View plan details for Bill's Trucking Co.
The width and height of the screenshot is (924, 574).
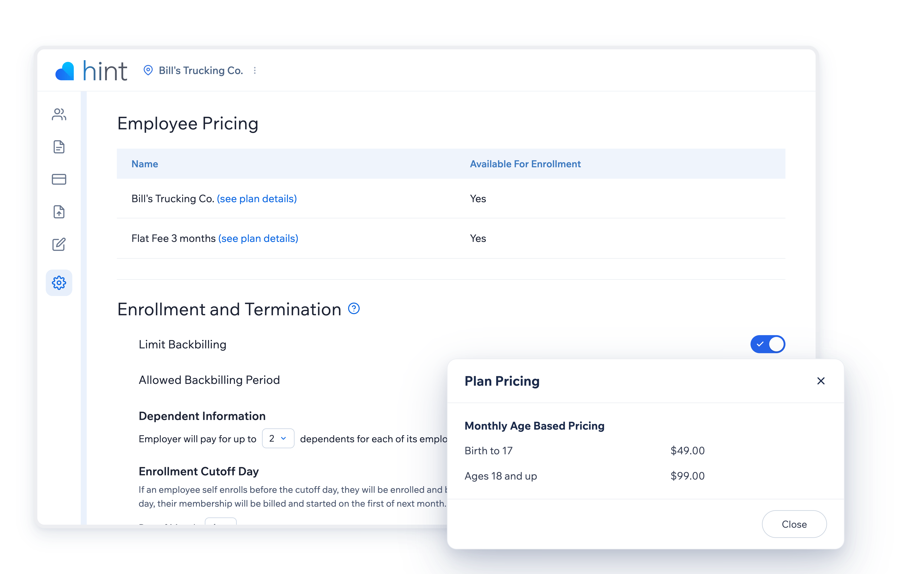click(x=257, y=199)
